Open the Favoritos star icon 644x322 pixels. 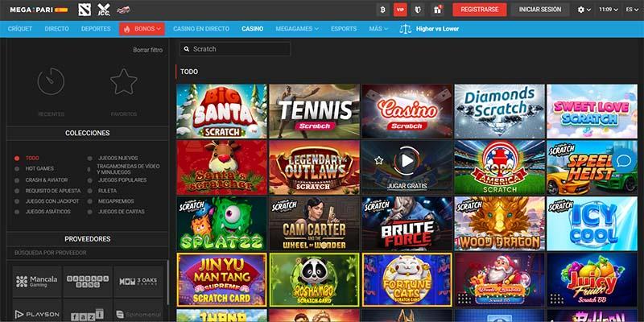point(124,81)
